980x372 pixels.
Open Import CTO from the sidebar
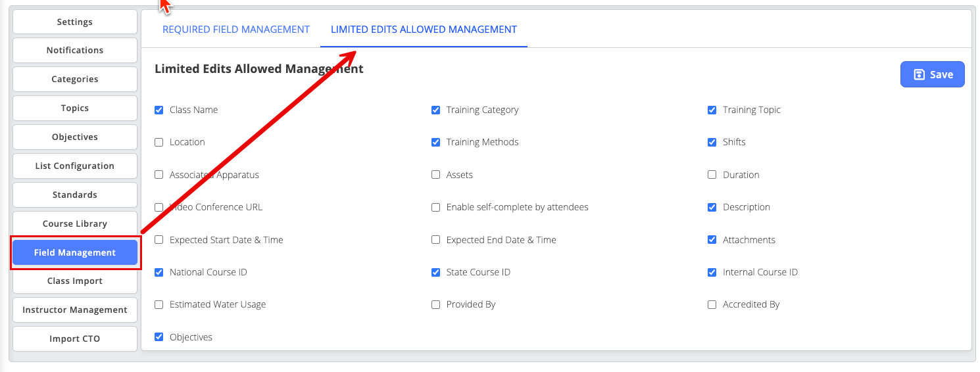tap(75, 339)
